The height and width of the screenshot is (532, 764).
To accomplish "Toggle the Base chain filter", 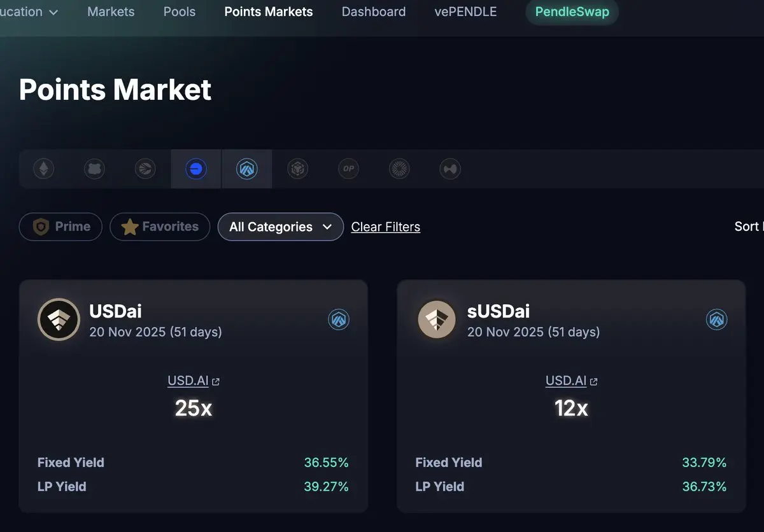I will click(196, 169).
